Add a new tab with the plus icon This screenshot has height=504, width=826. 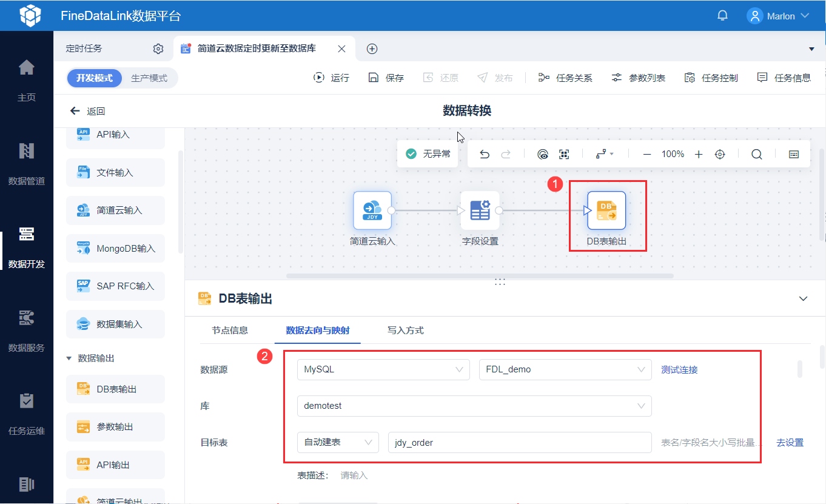372,49
